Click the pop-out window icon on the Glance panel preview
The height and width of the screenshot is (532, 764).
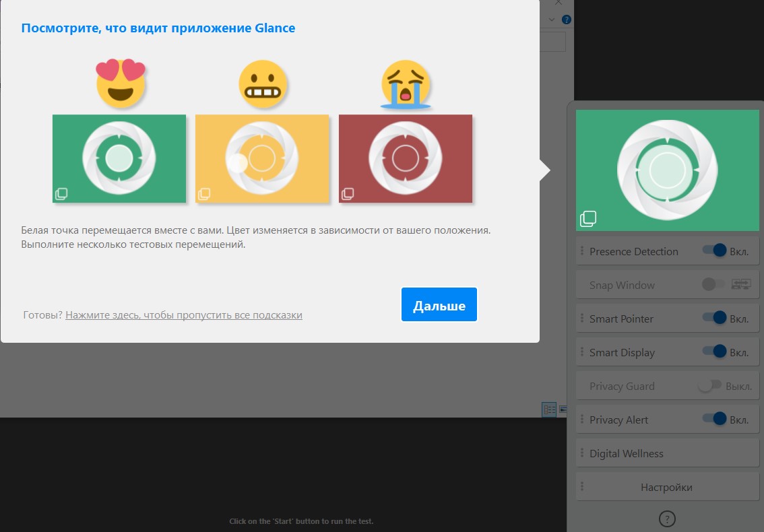pyautogui.click(x=588, y=218)
